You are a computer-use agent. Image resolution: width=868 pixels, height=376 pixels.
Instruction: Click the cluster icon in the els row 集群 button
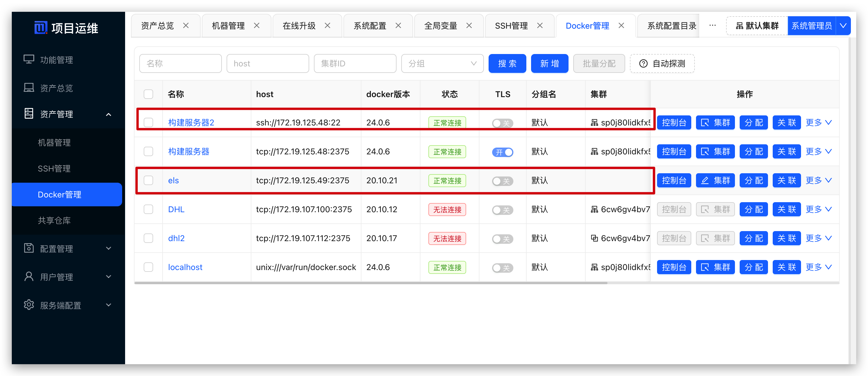705,181
